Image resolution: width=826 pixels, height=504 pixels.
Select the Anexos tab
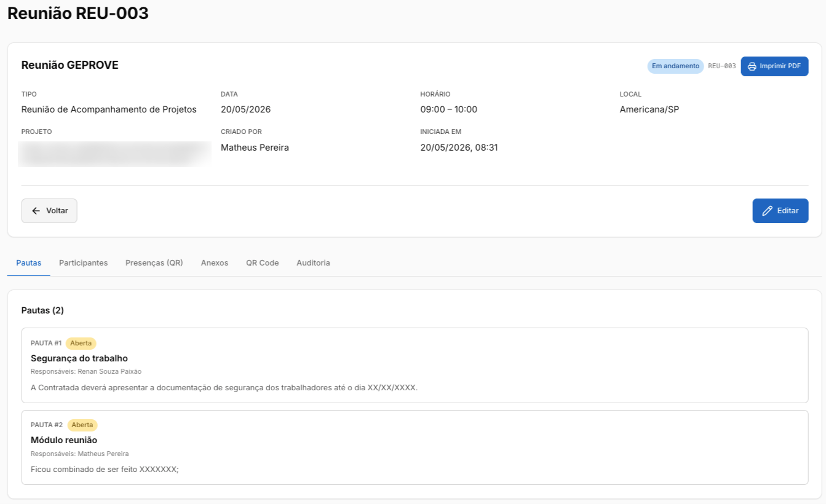[215, 263]
